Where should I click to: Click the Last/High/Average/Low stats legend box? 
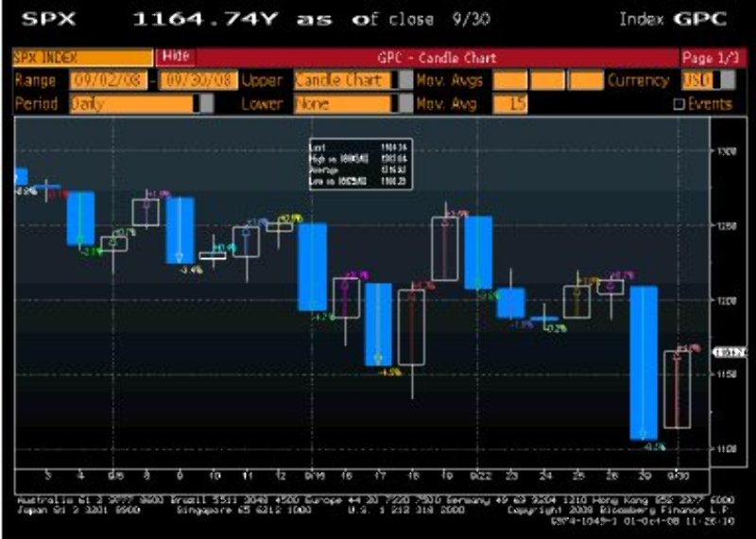359,163
